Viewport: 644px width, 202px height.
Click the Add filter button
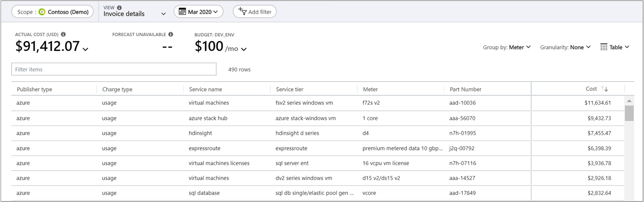pyautogui.click(x=254, y=12)
